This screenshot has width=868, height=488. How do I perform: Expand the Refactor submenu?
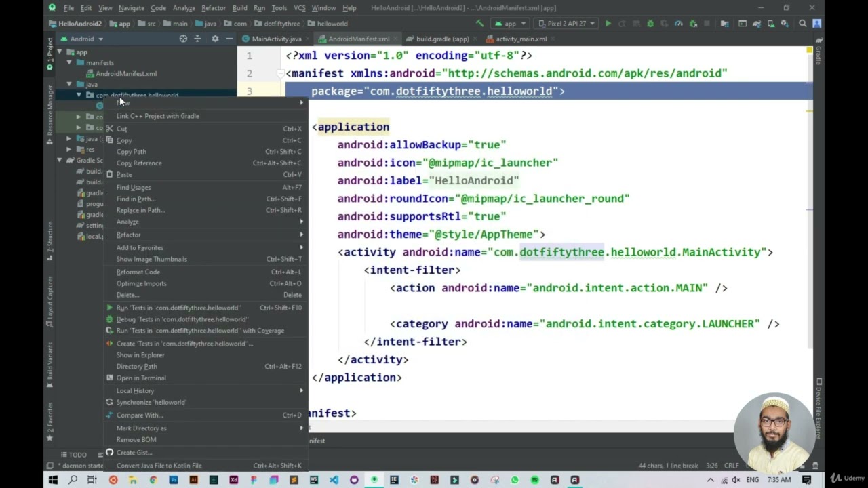206,235
